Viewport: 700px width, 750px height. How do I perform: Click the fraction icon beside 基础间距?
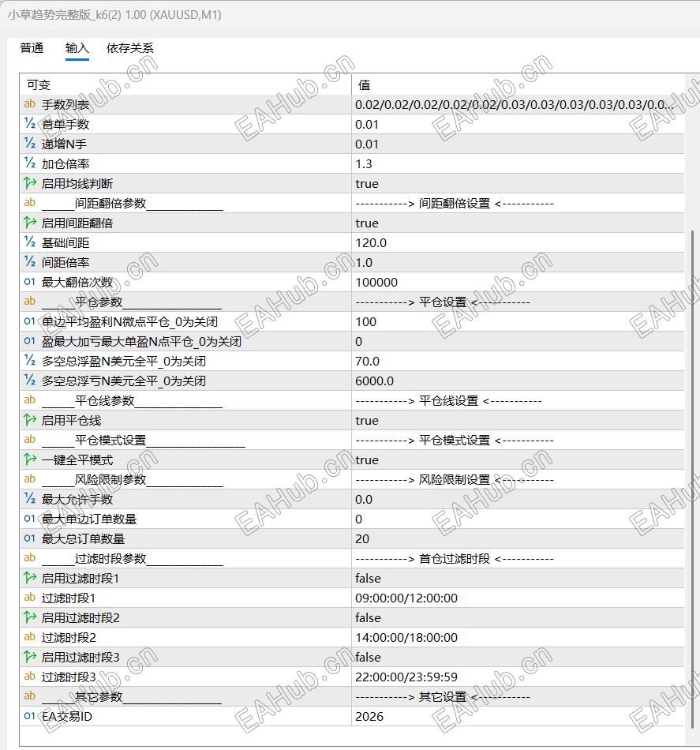(30, 242)
